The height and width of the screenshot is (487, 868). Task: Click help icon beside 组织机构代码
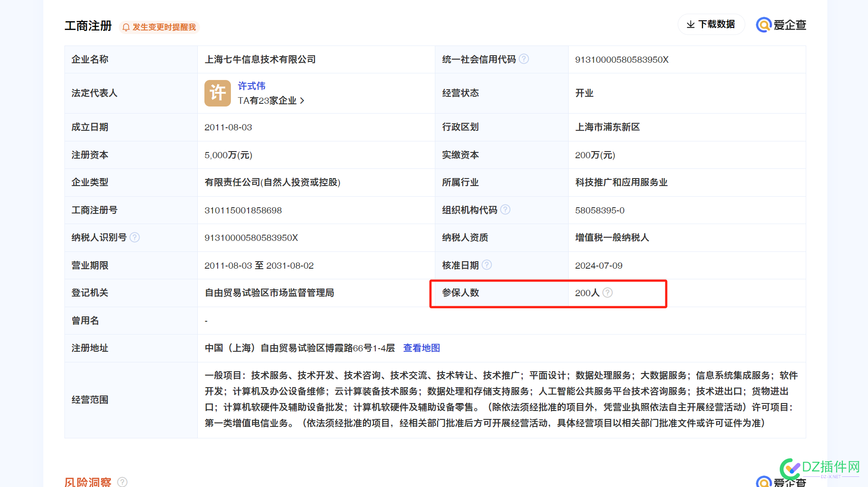506,209
